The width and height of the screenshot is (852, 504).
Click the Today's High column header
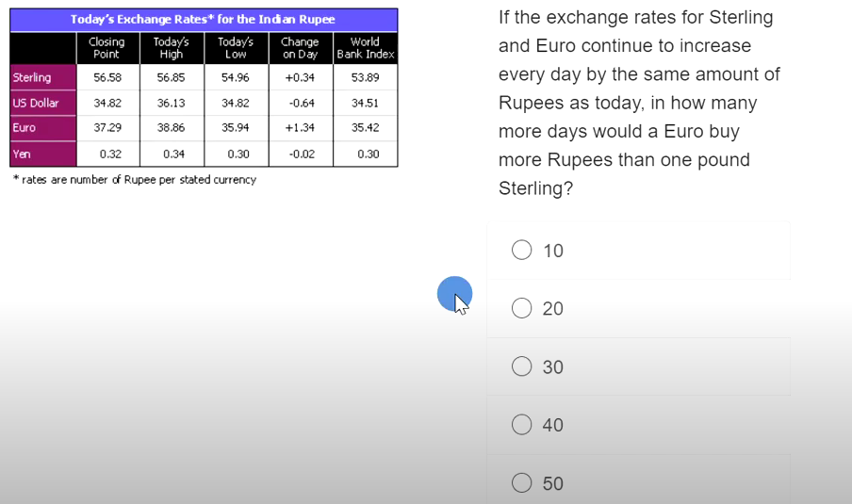172,48
